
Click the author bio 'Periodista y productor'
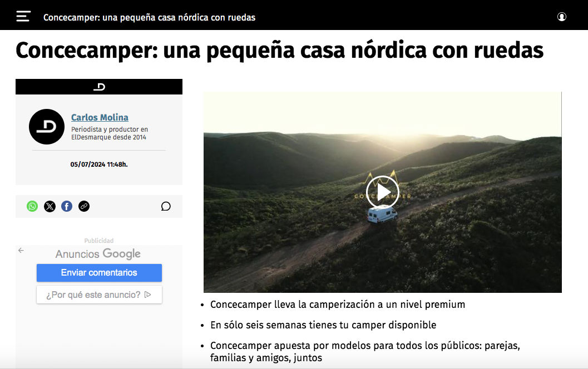[x=110, y=133]
